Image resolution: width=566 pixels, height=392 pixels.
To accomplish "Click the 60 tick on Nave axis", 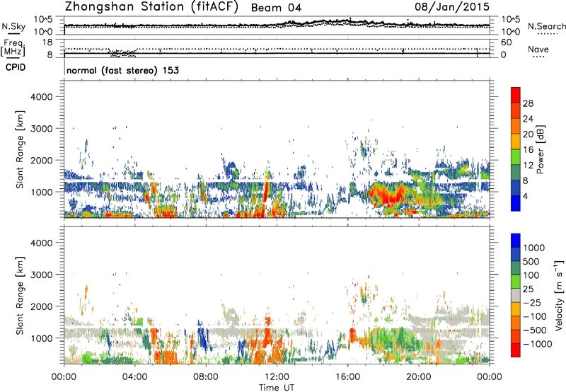I will (x=506, y=42).
